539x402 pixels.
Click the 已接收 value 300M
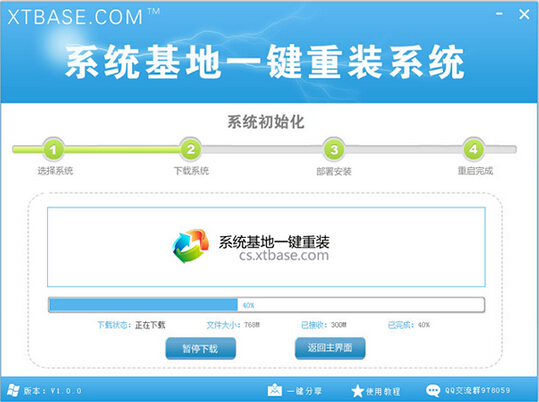click(x=339, y=325)
